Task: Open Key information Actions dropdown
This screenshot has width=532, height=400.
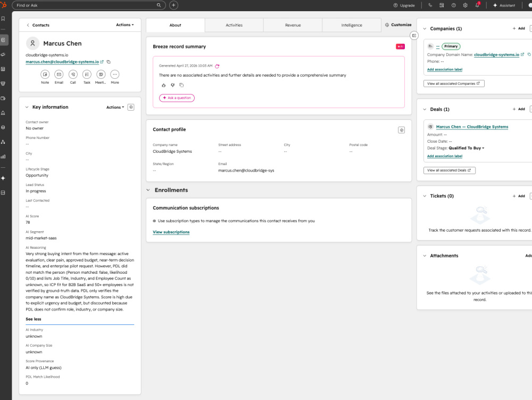Action: point(115,107)
